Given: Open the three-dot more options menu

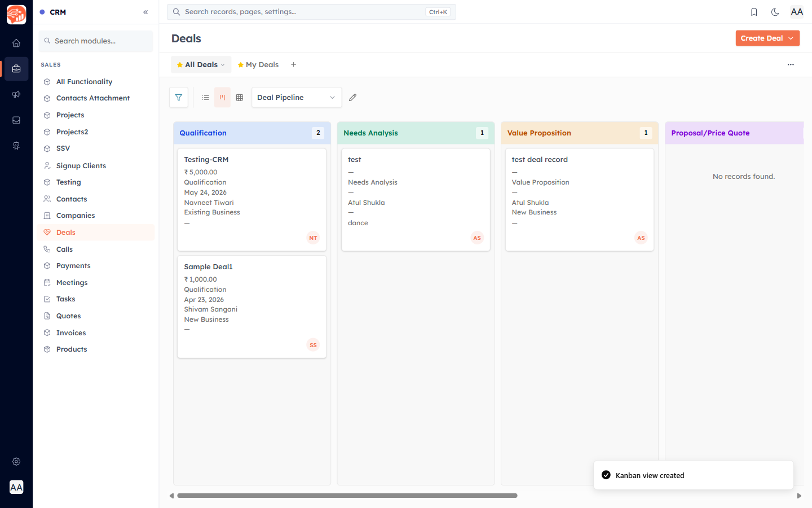Looking at the screenshot, I should point(791,65).
